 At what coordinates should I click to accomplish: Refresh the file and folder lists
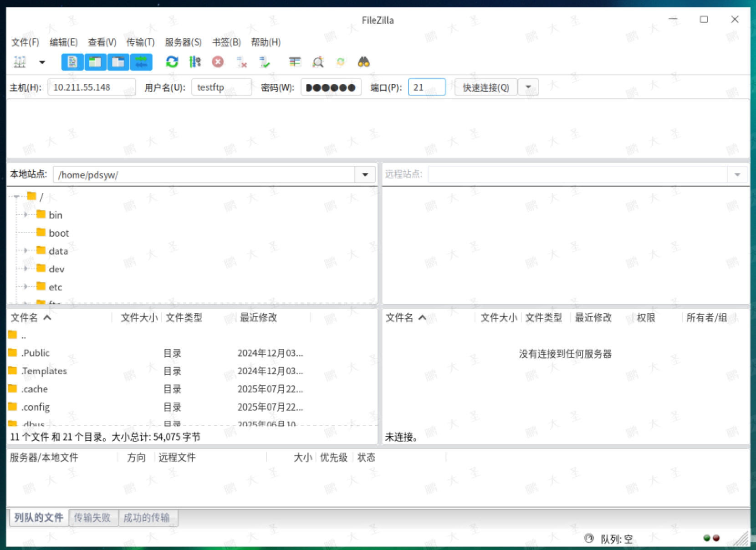pos(172,62)
